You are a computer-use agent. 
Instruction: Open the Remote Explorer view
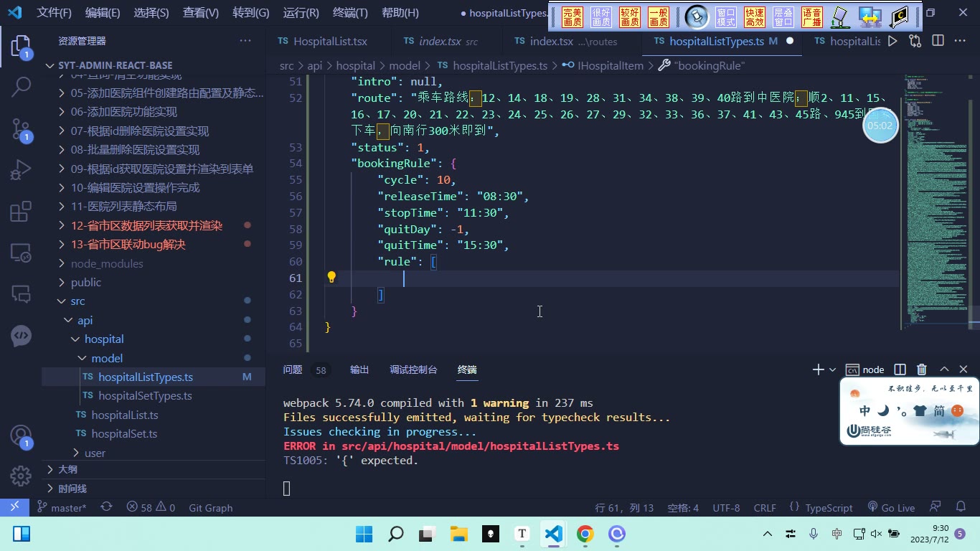[x=21, y=253]
